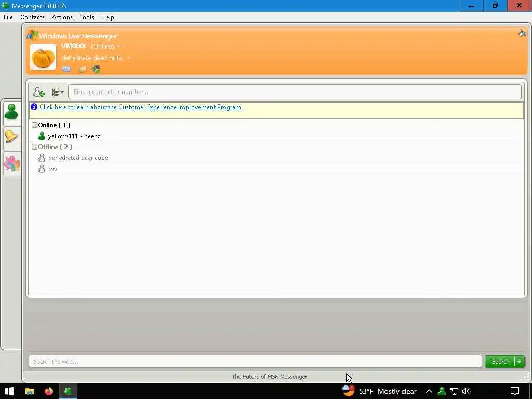Click the VM0b0t display name
The image size is (532, 399).
[74, 46]
